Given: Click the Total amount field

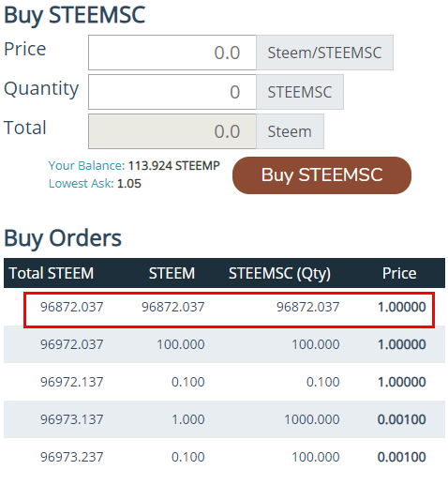Looking at the screenshot, I should coord(172,131).
